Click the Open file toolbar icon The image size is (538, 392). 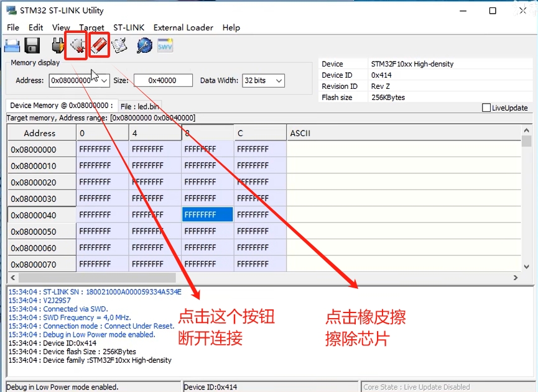(x=12, y=45)
